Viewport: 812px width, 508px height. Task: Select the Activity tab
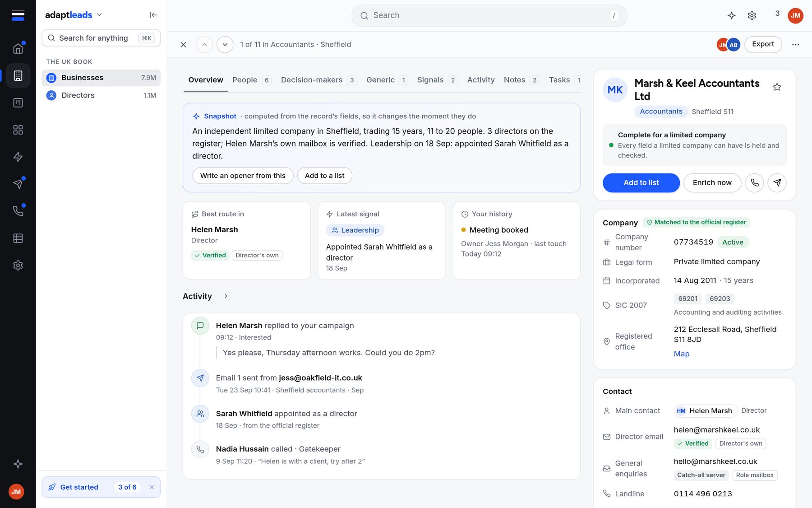(x=481, y=80)
